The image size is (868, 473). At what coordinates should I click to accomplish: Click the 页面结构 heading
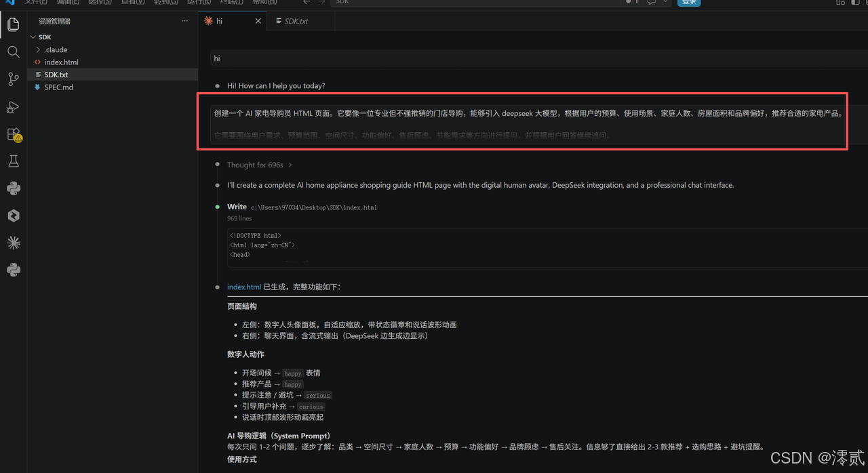pyautogui.click(x=242, y=306)
